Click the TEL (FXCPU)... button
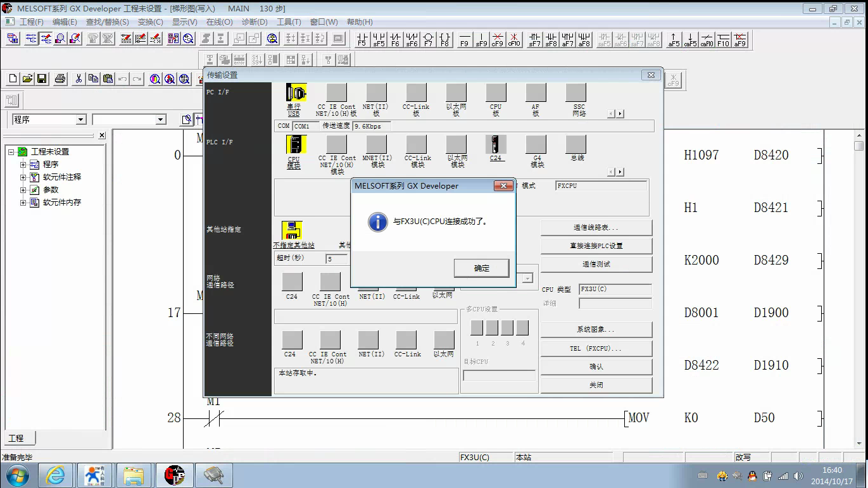 point(596,349)
